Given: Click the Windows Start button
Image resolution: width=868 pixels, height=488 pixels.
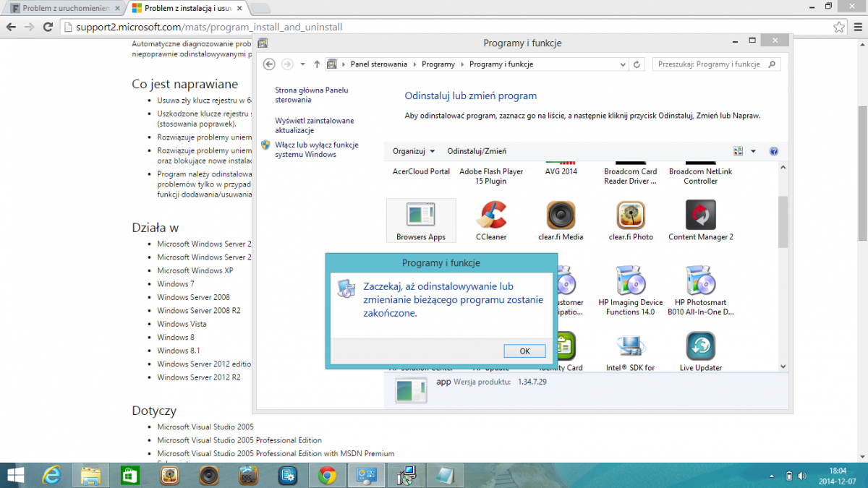Looking at the screenshot, I should 15,475.
